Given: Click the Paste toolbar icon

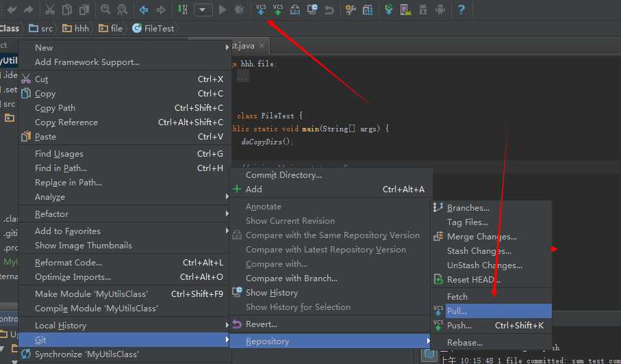Looking at the screenshot, I should click(x=84, y=10).
